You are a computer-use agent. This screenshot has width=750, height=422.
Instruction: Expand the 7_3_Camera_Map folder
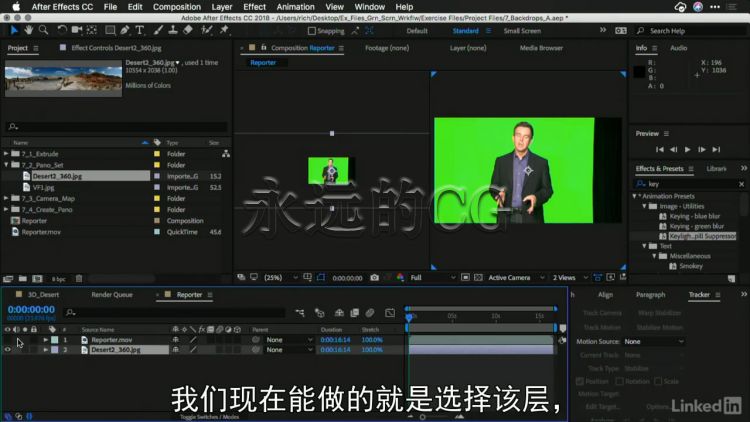(6, 198)
